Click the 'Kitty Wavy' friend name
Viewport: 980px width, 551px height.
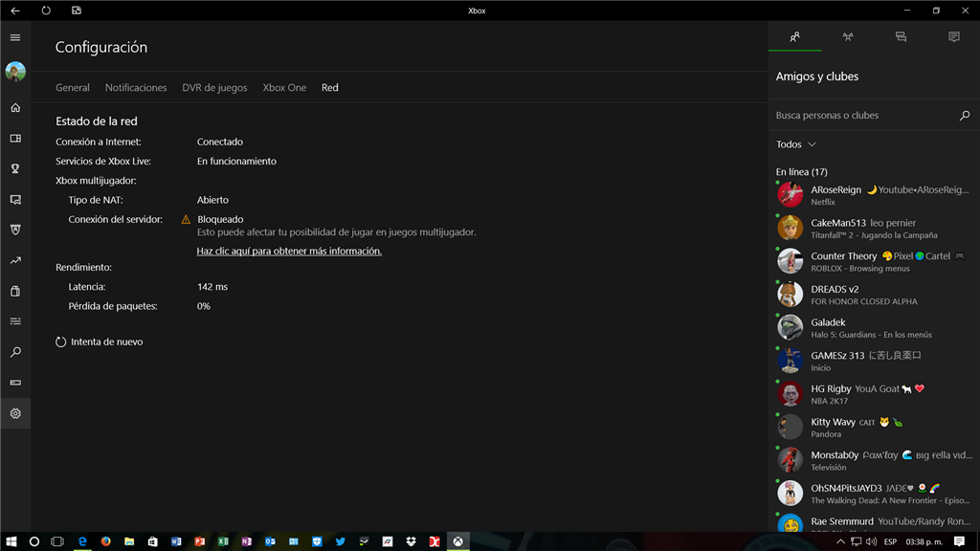834,422
